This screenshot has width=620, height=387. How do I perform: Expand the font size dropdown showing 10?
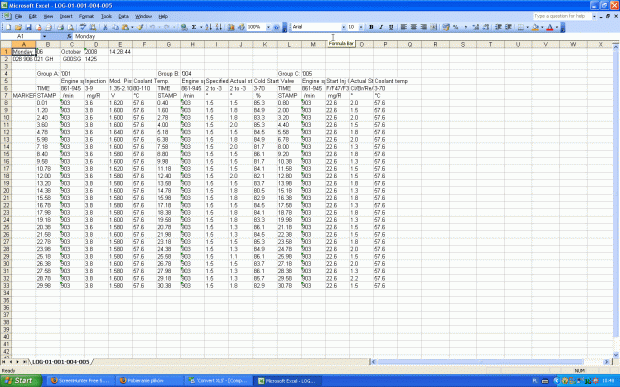tap(361, 27)
